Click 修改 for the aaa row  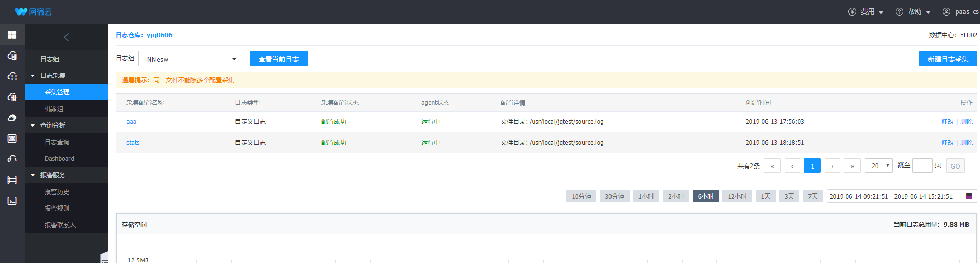[x=947, y=121]
